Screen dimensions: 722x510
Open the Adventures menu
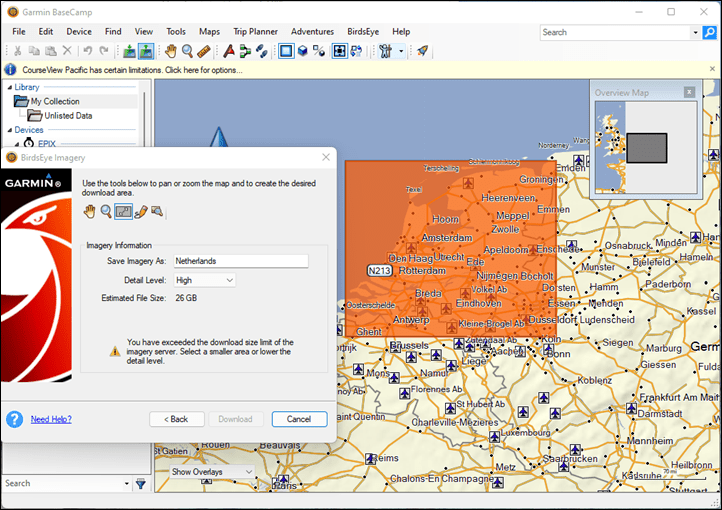(312, 32)
